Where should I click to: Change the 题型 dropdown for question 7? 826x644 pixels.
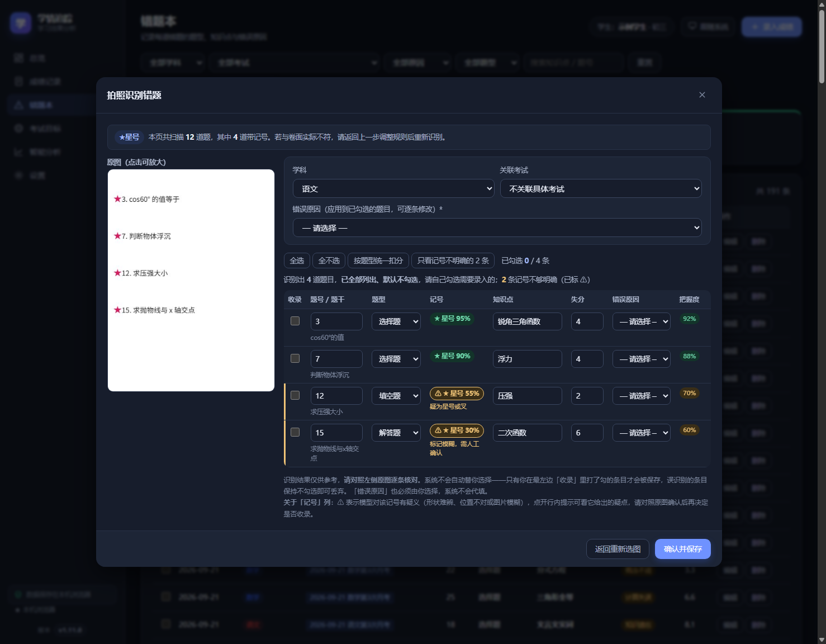[x=396, y=359]
